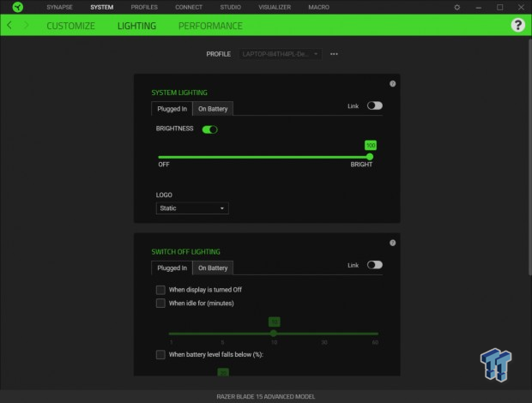Screen dimensions: 532x403
Task: Click the brightness slider handle
Action: [x=370, y=157]
